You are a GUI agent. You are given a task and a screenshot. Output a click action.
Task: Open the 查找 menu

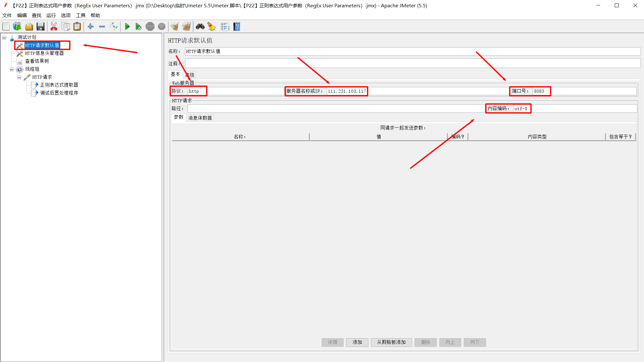pyautogui.click(x=37, y=15)
